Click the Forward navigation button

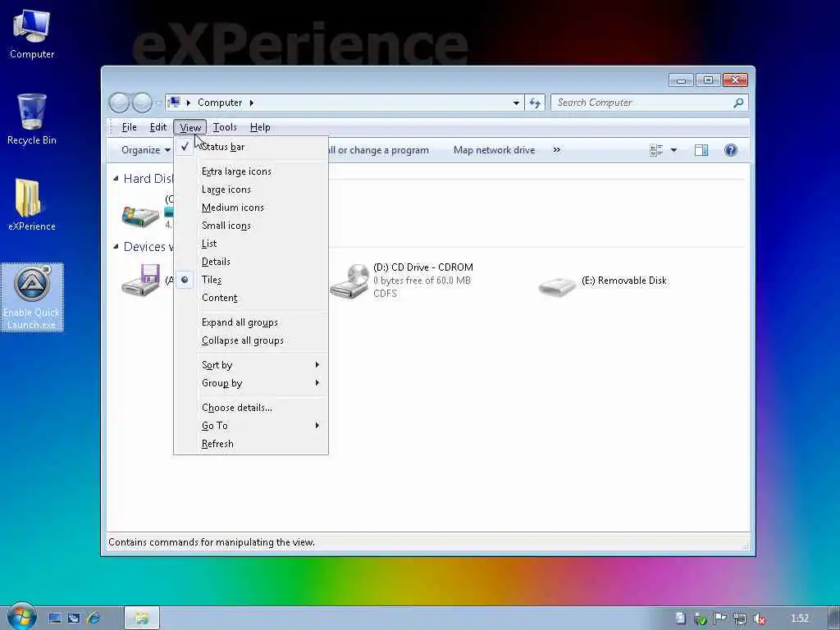[x=142, y=103]
